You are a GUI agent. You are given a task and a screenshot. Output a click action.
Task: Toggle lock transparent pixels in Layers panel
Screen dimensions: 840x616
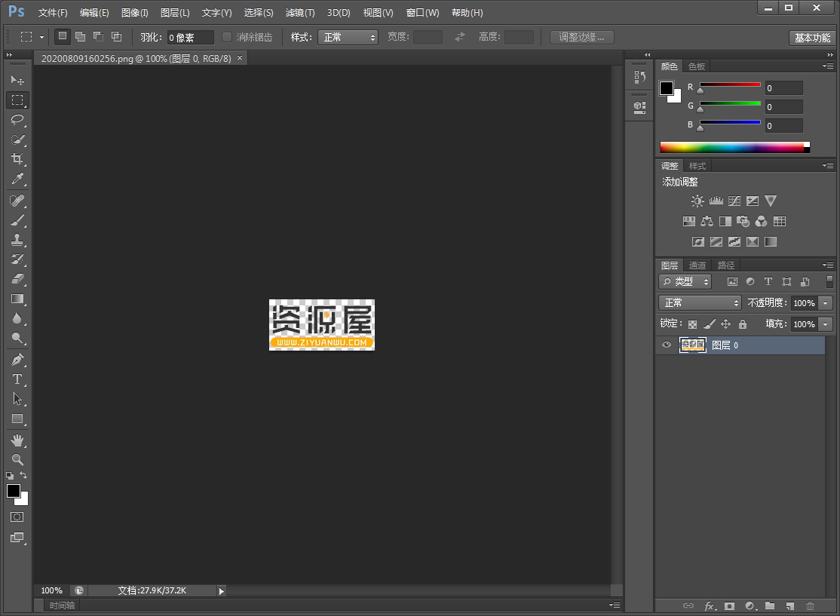692,324
